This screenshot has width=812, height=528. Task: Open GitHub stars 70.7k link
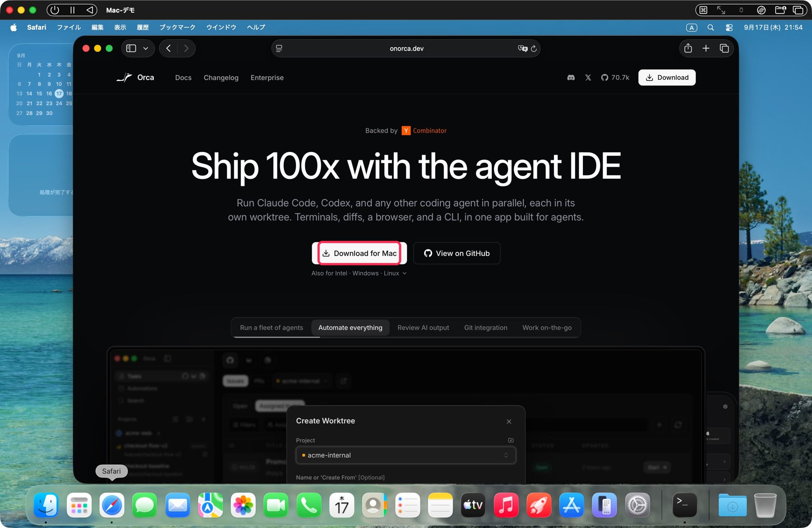pos(615,78)
